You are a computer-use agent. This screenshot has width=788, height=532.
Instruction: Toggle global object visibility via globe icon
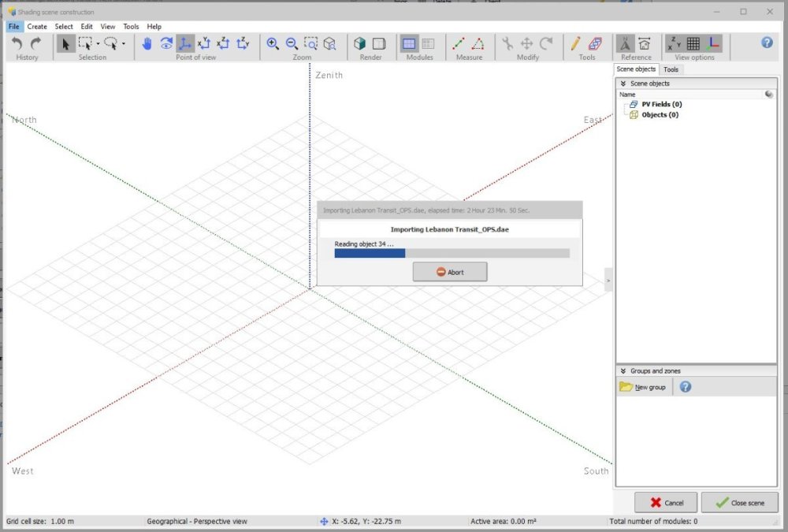coord(768,94)
